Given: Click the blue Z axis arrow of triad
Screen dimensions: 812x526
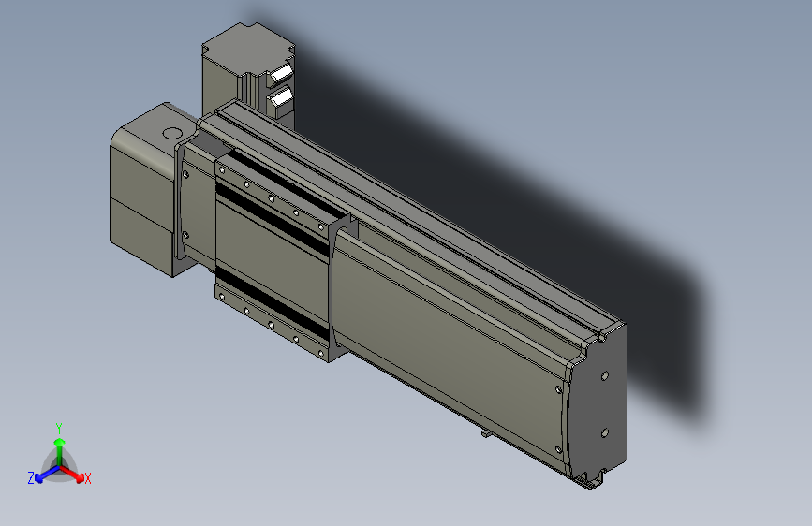Looking at the screenshot, I should point(47,475).
